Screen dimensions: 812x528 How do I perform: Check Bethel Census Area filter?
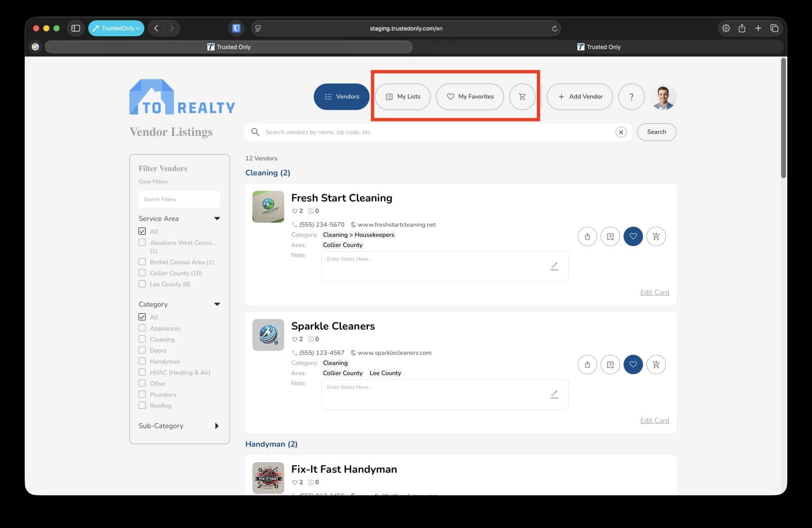[142, 262]
